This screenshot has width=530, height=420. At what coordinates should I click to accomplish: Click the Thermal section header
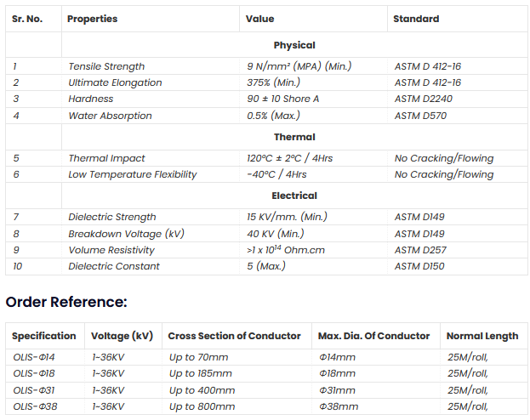pos(294,137)
